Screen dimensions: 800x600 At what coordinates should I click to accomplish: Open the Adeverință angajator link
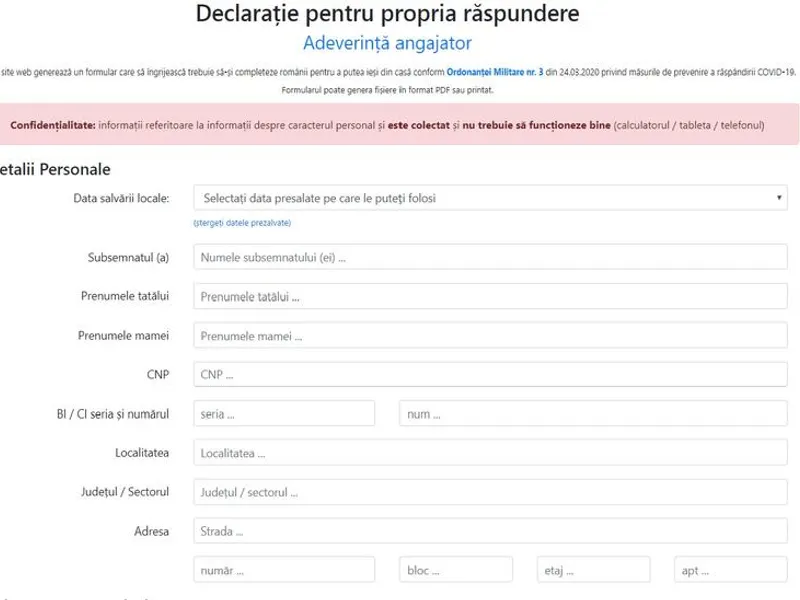(387, 43)
